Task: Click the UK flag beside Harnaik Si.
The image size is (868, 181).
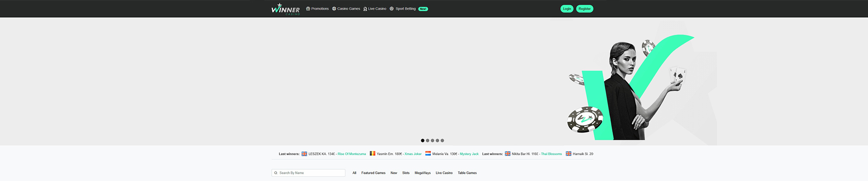Action: (x=569, y=154)
